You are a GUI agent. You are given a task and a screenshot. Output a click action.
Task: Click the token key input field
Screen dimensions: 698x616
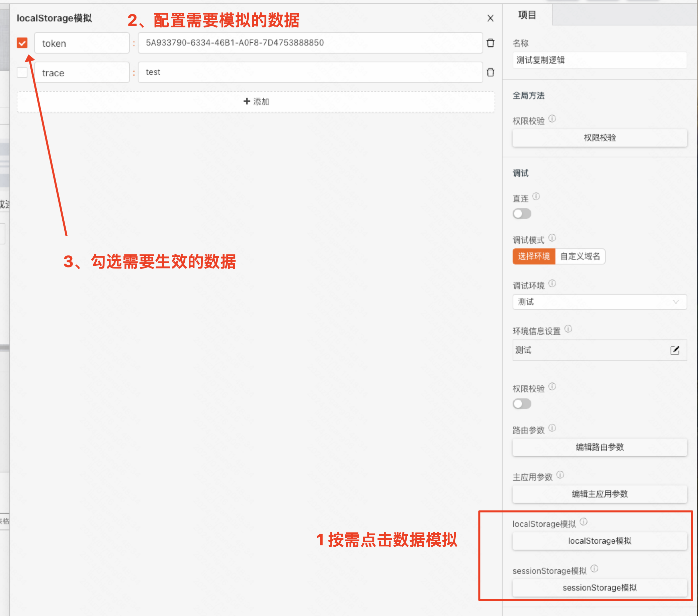coord(82,43)
